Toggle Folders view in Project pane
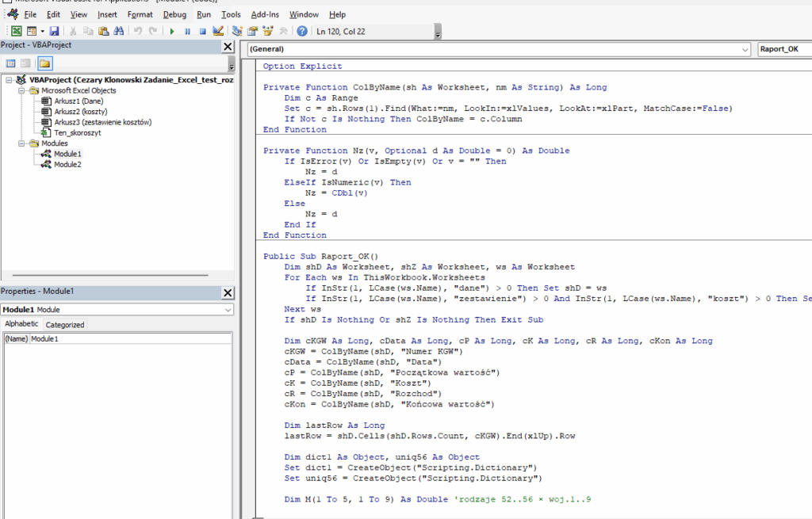This screenshot has width=812, height=519. pos(44,63)
